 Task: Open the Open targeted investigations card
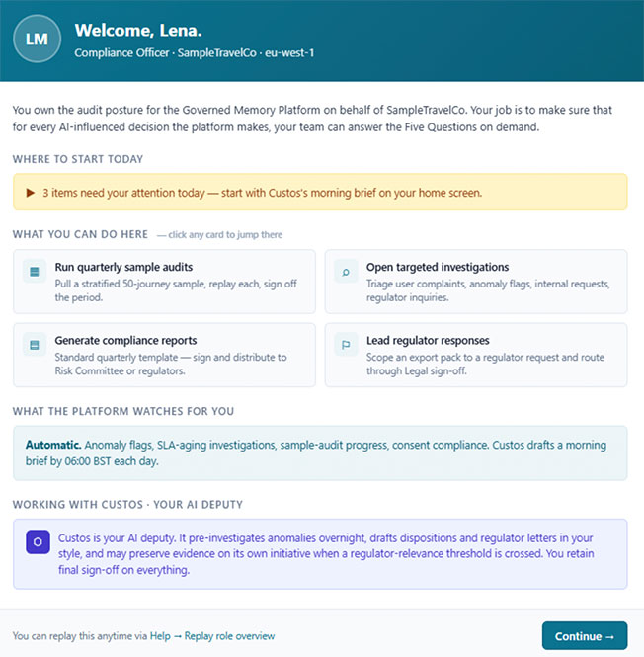click(x=476, y=282)
